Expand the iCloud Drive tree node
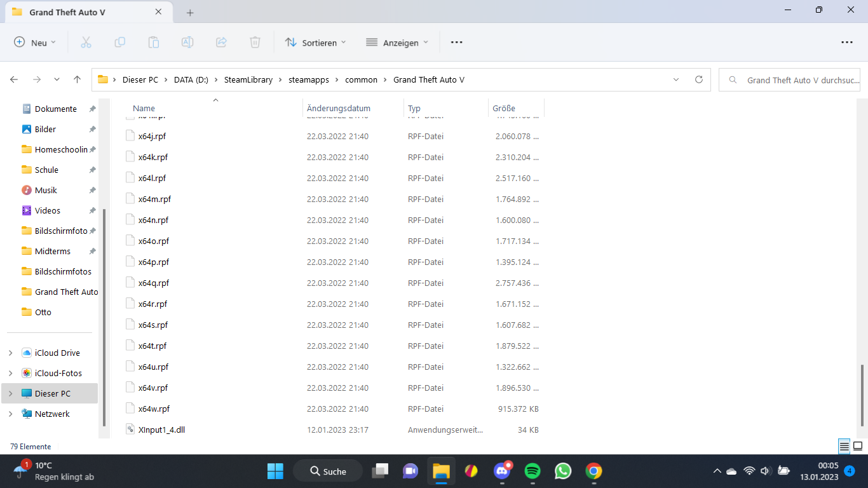868x488 pixels. pyautogui.click(x=11, y=353)
